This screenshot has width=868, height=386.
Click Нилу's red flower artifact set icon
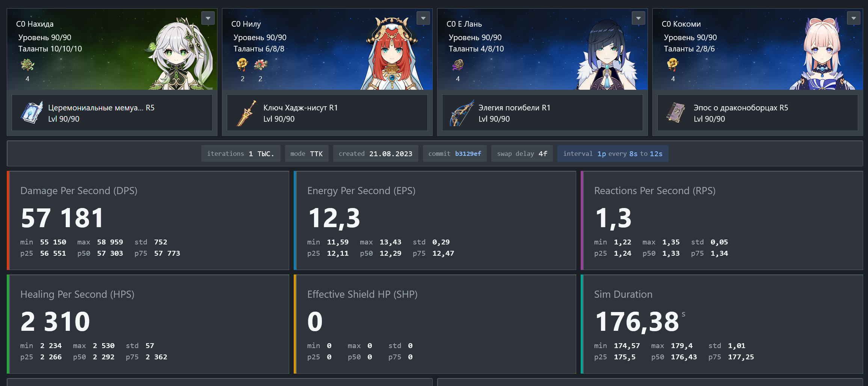click(x=260, y=65)
